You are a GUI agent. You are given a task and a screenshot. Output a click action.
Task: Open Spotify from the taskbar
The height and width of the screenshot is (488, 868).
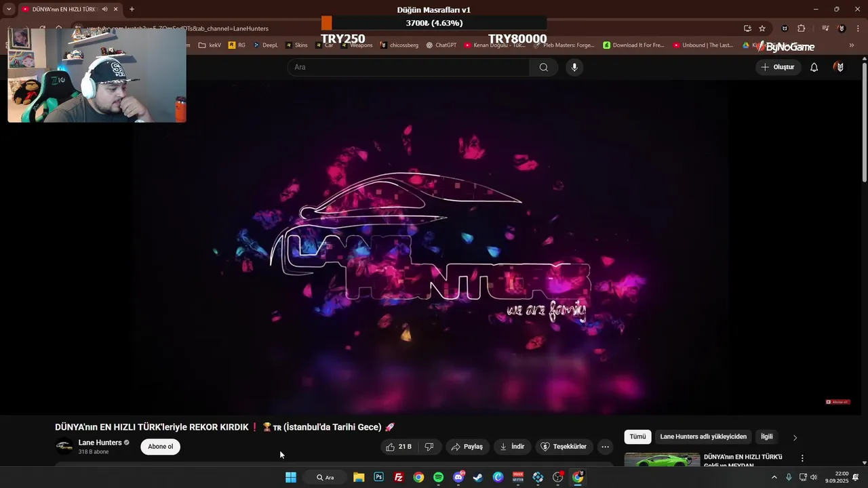pyautogui.click(x=438, y=477)
